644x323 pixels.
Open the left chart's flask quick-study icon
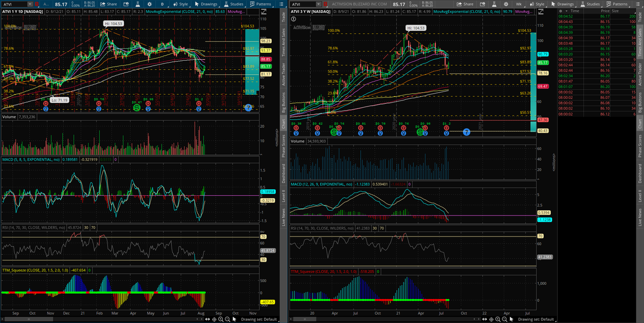click(137, 4)
